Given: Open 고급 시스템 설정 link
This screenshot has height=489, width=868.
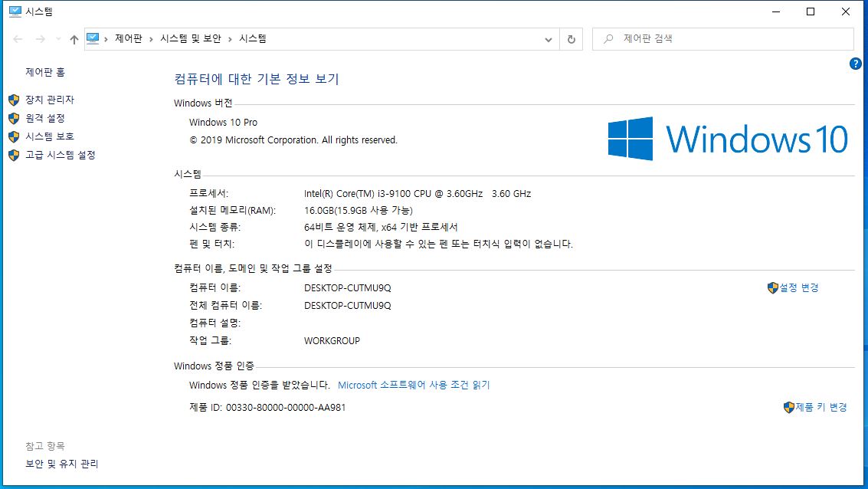Looking at the screenshot, I should 61,155.
